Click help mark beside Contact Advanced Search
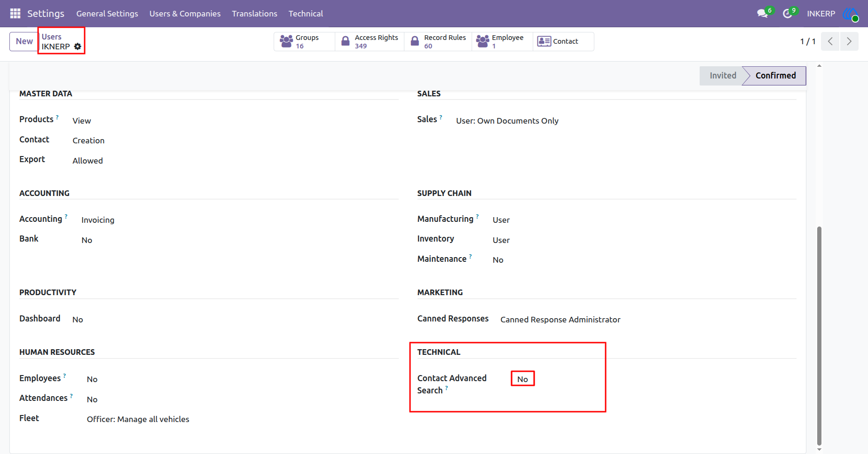The height and width of the screenshot is (454, 868). [x=446, y=388]
